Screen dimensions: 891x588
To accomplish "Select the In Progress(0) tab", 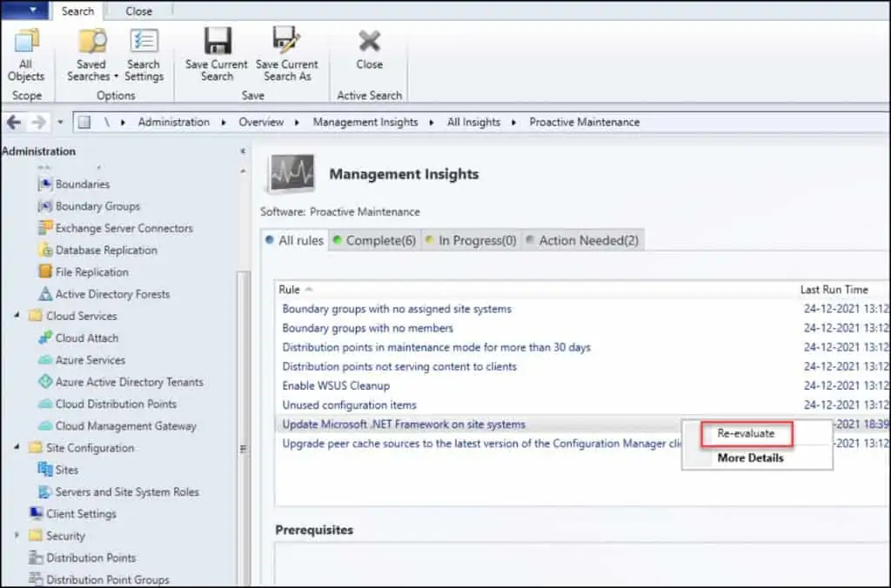I will click(x=471, y=240).
